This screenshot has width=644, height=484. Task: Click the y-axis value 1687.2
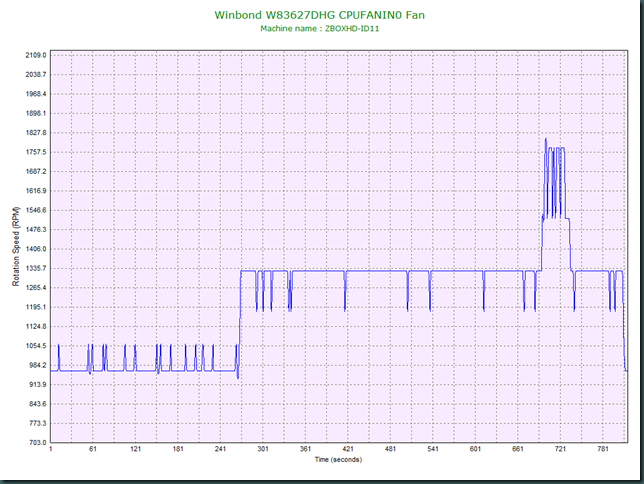[36, 171]
